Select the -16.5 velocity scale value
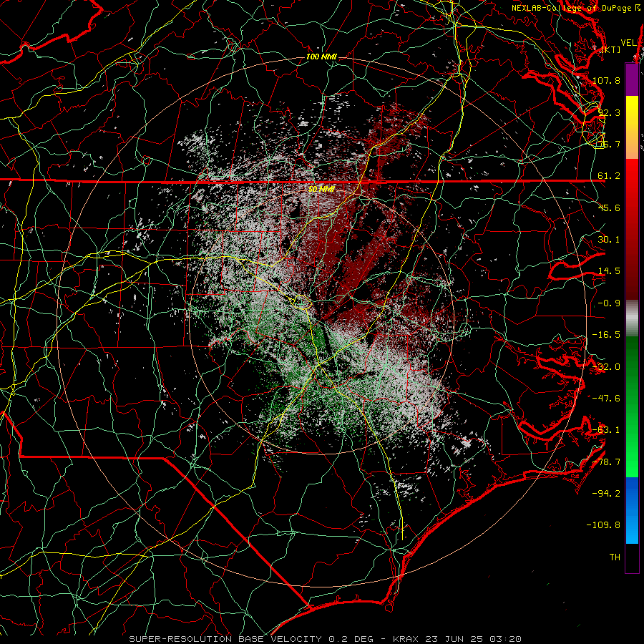 coord(606,335)
